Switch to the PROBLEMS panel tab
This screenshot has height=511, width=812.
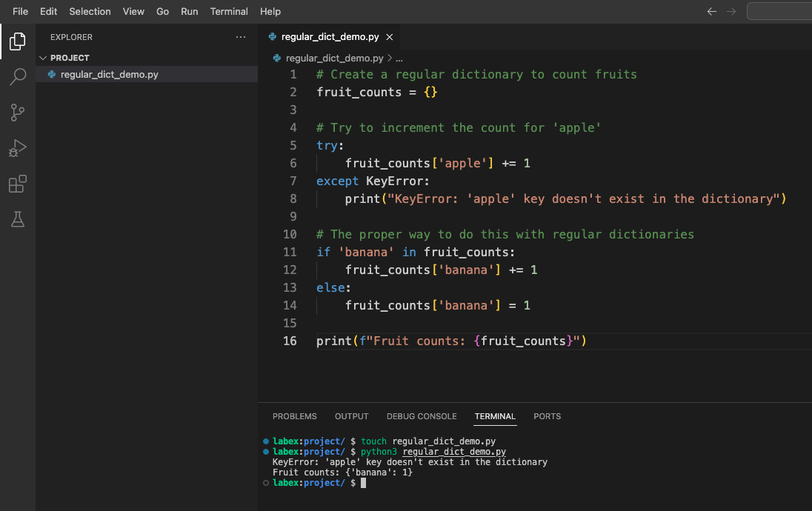294,416
